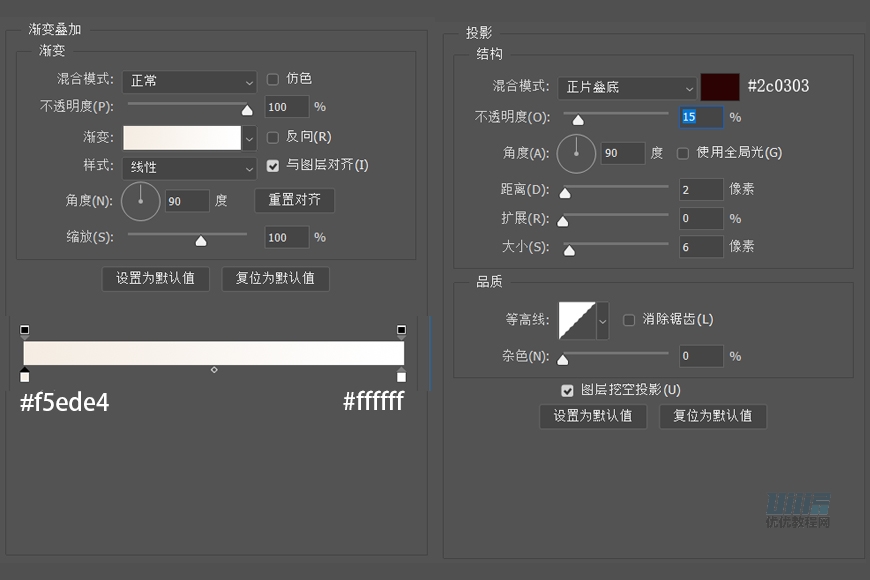Open the 正片叠底 blend mode dropdown
This screenshot has width=870, height=580.
pos(627,87)
